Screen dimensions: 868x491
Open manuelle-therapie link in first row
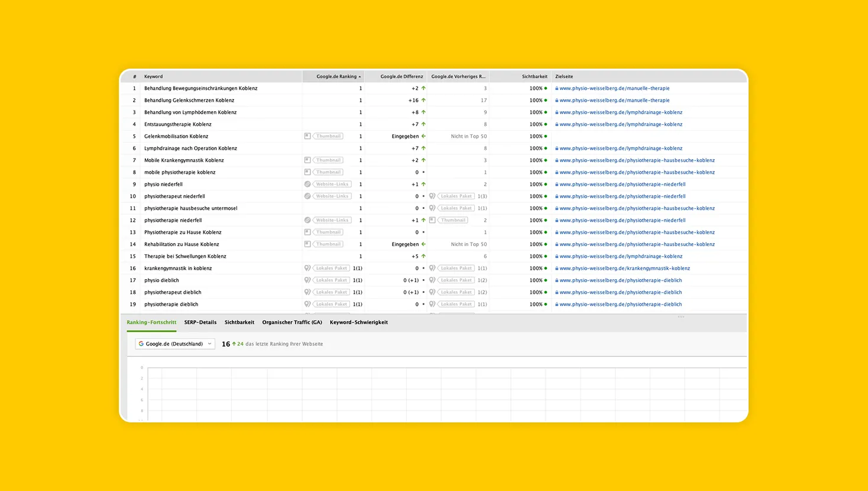[x=614, y=88]
